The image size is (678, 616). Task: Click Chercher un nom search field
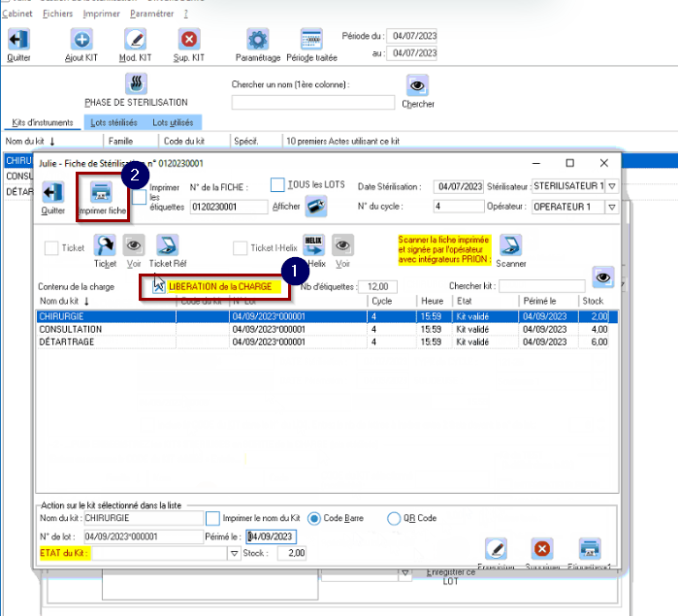coord(313,103)
